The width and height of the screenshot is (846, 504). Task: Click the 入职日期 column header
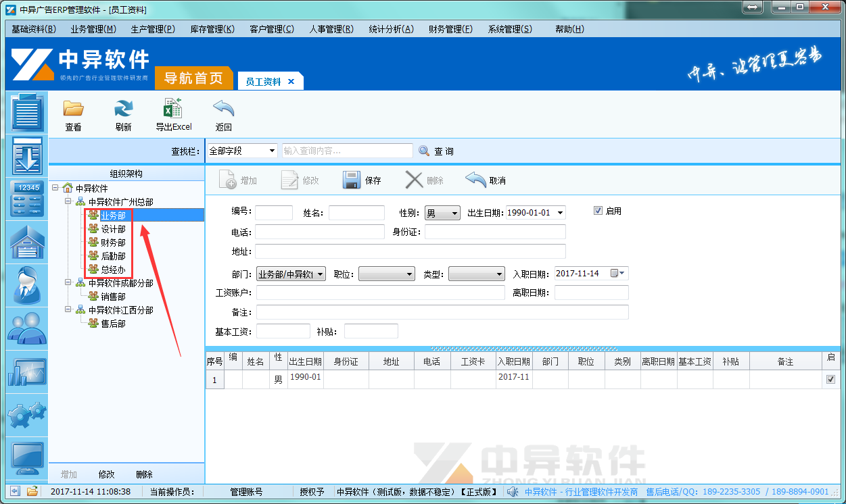pos(514,361)
